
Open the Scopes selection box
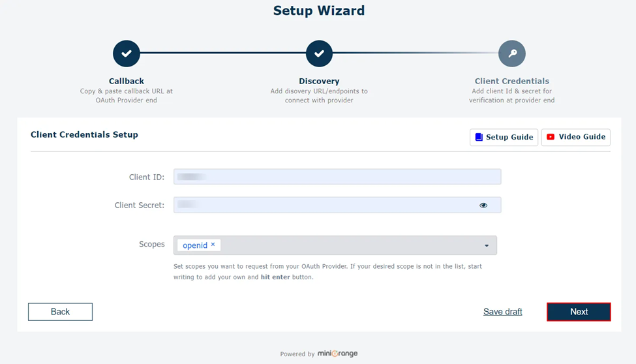(335, 245)
